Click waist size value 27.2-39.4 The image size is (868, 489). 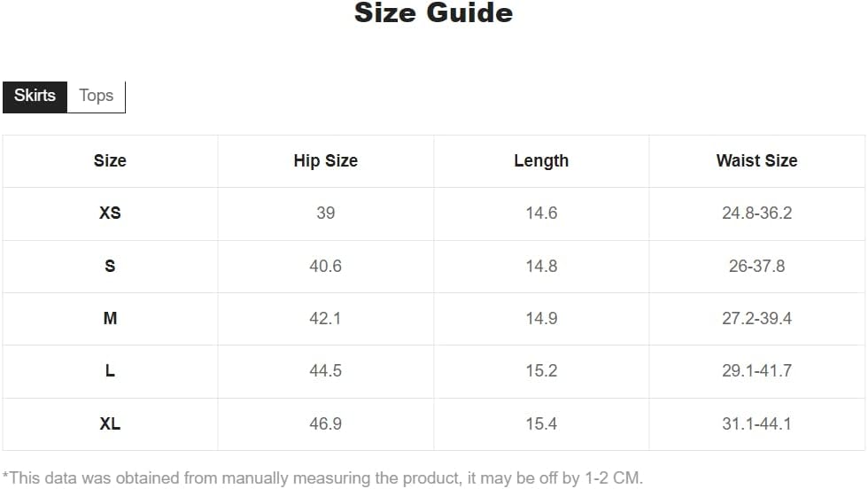click(756, 318)
